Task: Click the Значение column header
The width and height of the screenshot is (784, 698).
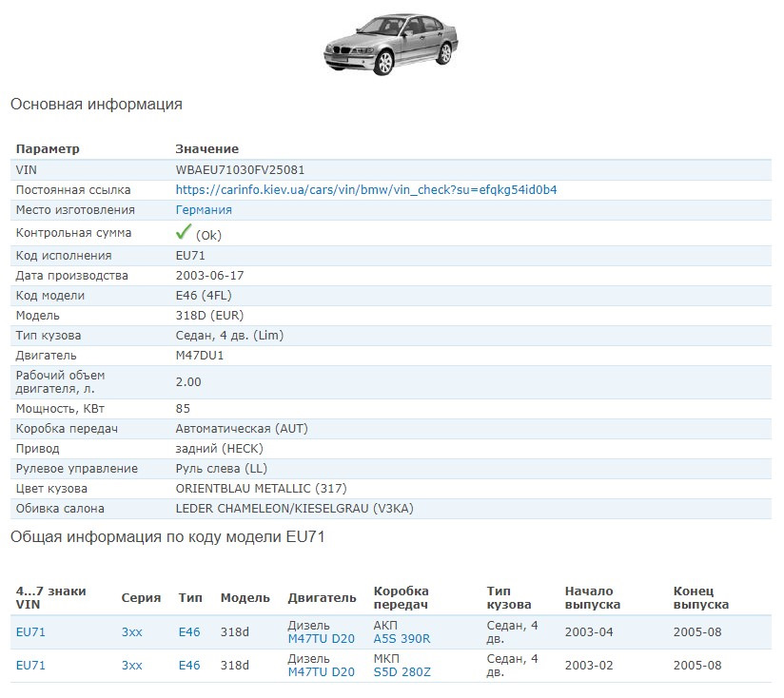Action: [207, 149]
